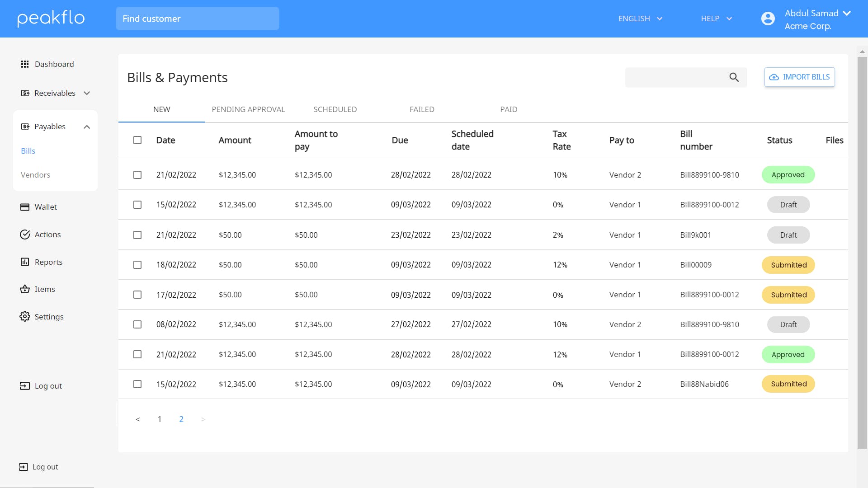Open the Vendors link under Payables
This screenshot has height=488, width=868.
(x=35, y=175)
